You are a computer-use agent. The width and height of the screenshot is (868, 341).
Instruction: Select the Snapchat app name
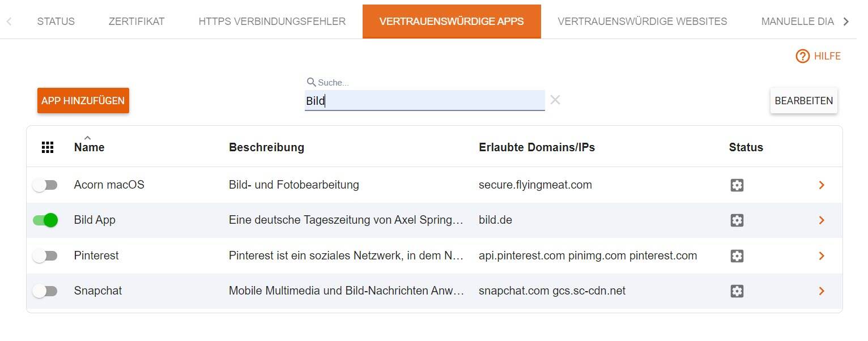[x=98, y=291]
